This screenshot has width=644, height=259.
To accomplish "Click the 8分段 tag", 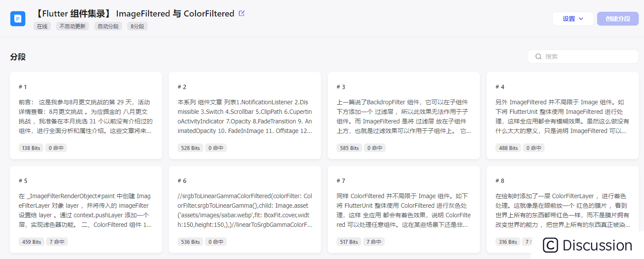I will pos(138,27).
